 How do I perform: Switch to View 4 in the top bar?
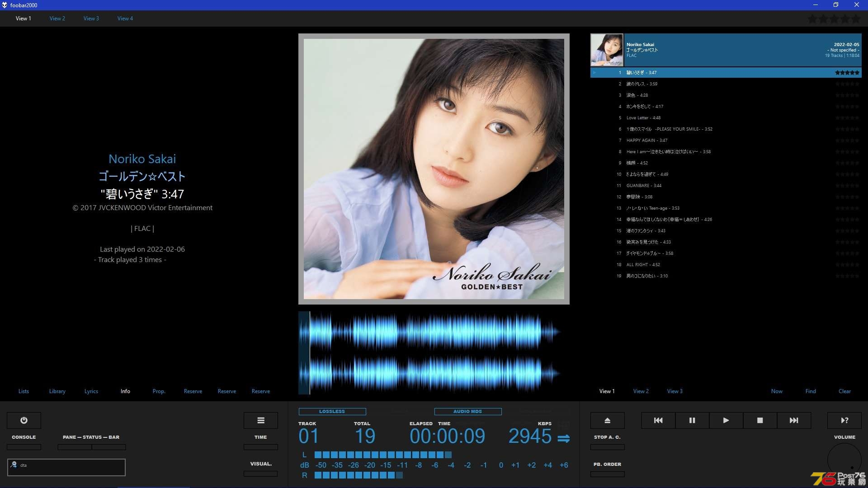point(125,19)
